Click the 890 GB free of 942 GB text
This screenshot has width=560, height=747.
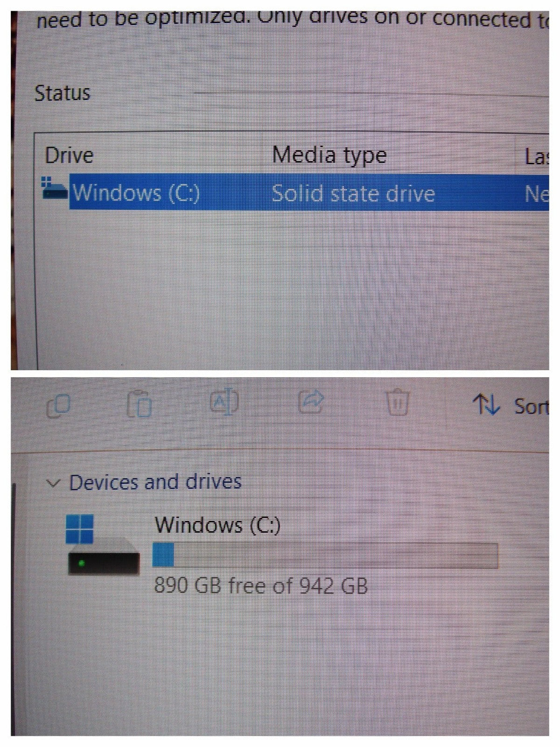(261, 585)
